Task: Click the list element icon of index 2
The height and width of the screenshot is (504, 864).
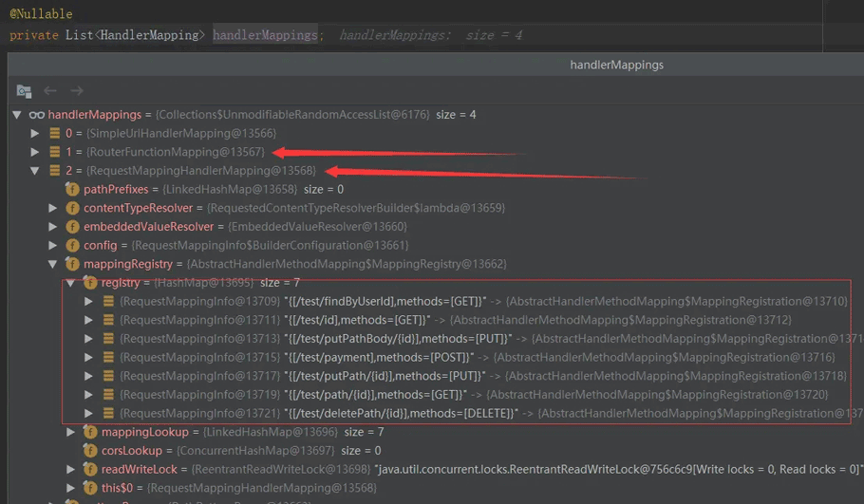Action: point(54,171)
